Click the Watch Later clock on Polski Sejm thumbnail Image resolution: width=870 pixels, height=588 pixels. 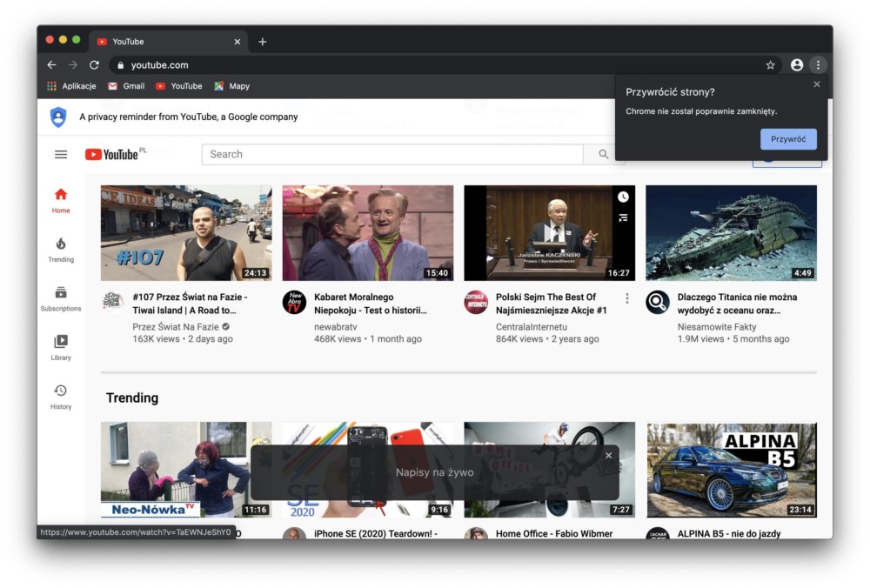click(x=623, y=197)
